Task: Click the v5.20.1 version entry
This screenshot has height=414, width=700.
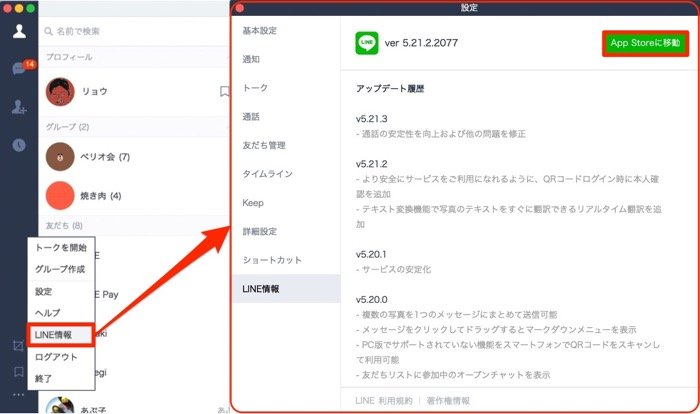Action: pos(371,255)
